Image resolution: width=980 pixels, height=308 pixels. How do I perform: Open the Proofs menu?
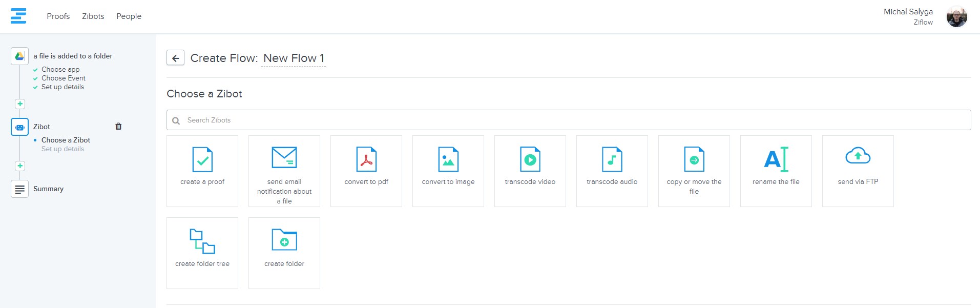pos(58,16)
